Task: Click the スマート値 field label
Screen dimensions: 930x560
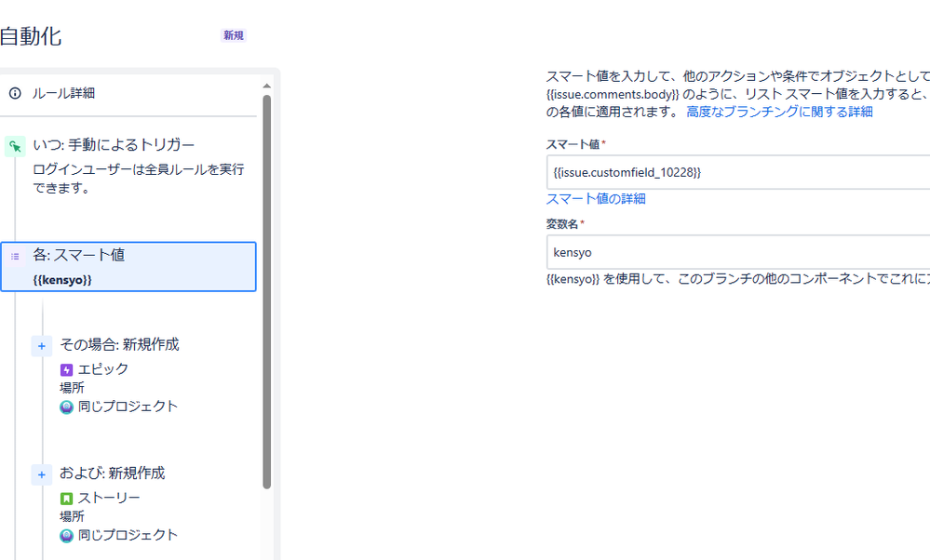Action: pyautogui.click(x=573, y=144)
